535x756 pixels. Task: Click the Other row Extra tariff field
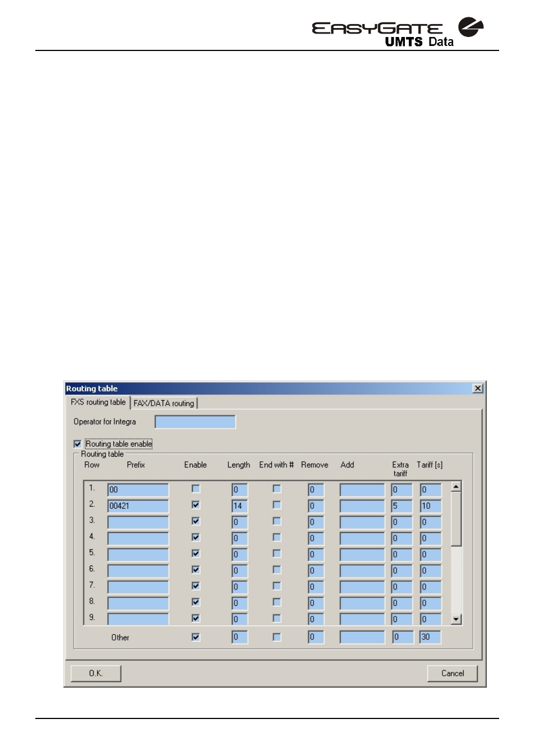(403, 637)
